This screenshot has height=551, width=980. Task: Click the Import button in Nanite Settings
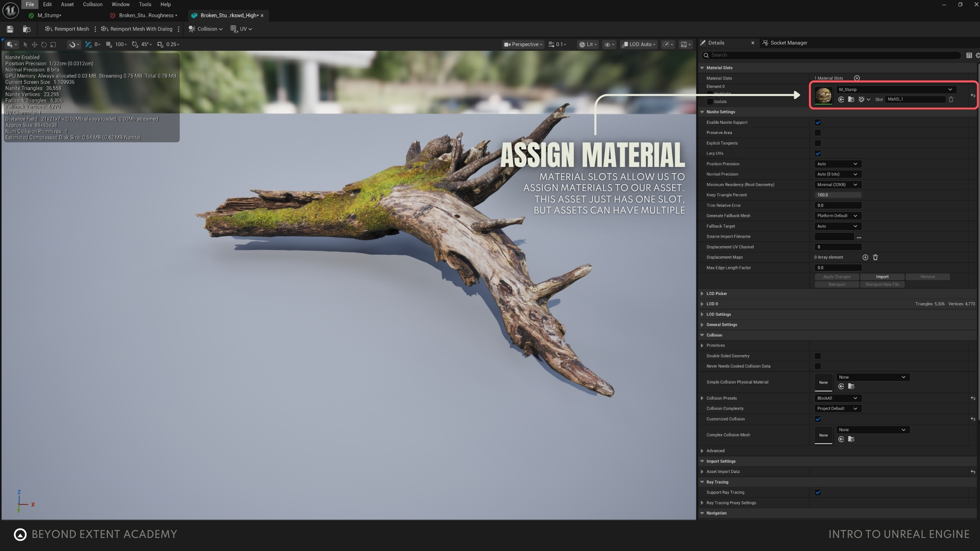(882, 277)
